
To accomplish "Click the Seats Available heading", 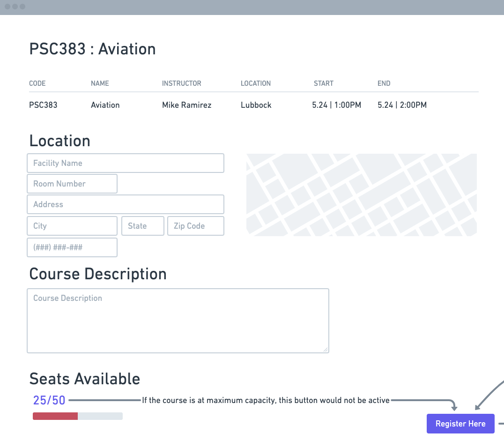I will [x=84, y=379].
